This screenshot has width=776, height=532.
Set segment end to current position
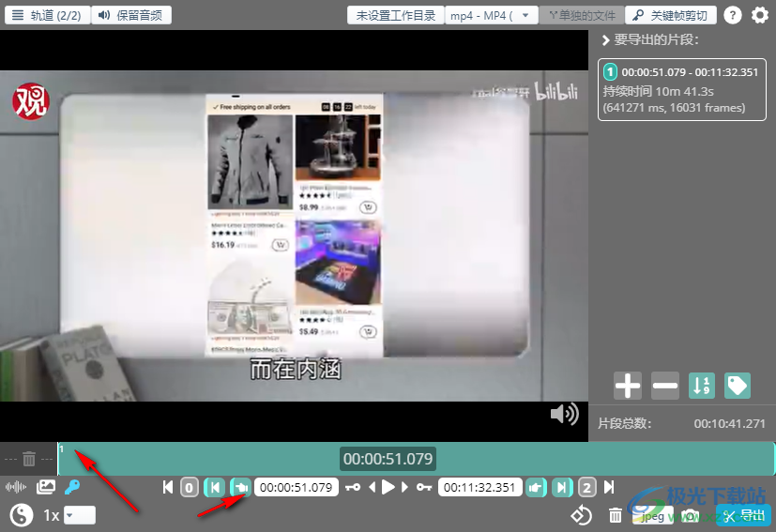[536, 488]
